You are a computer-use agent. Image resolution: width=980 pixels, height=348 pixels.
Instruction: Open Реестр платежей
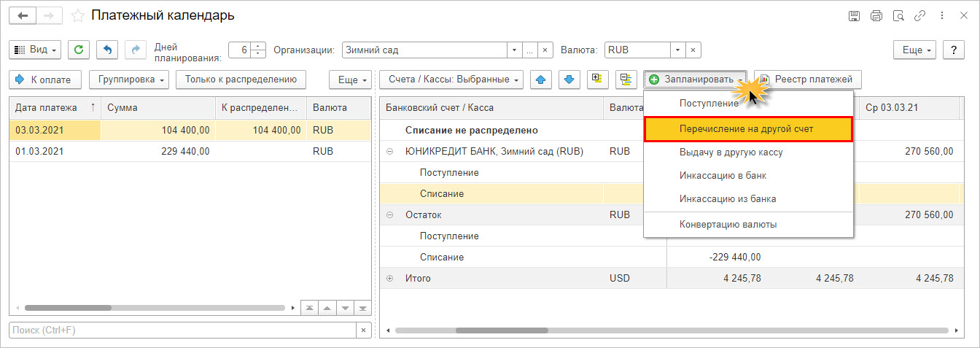(808, 79)
